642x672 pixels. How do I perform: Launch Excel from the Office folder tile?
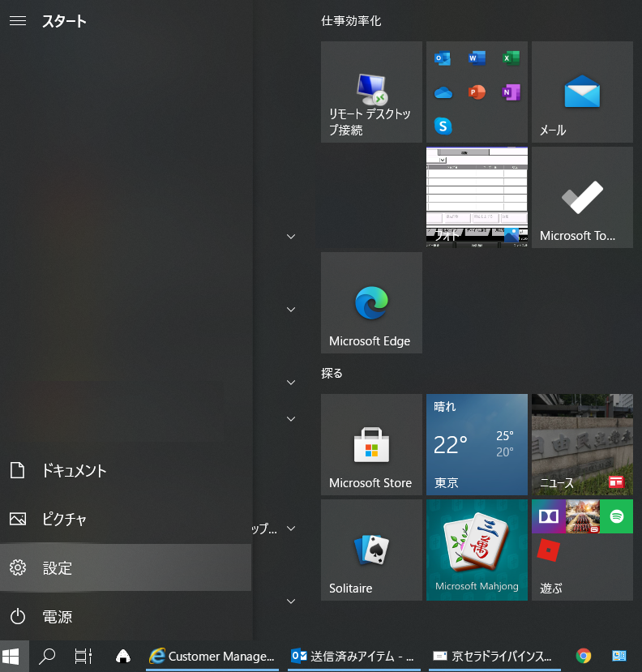click(511, 58)
